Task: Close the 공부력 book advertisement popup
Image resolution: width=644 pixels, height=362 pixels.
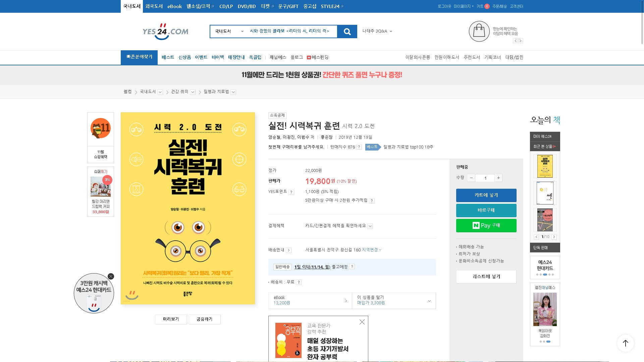Action: (x=362, y=322)
